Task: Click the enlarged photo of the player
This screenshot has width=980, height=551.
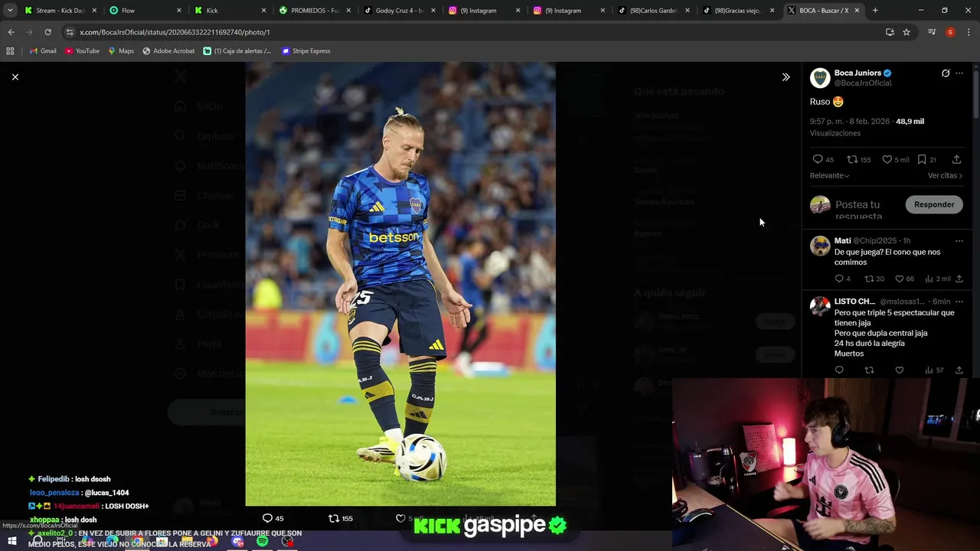Action: click(x=400, y=284)
